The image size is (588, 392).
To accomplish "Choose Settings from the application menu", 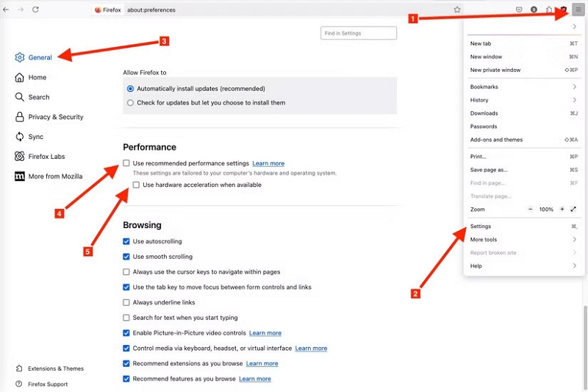I will (x=481, y=227).
